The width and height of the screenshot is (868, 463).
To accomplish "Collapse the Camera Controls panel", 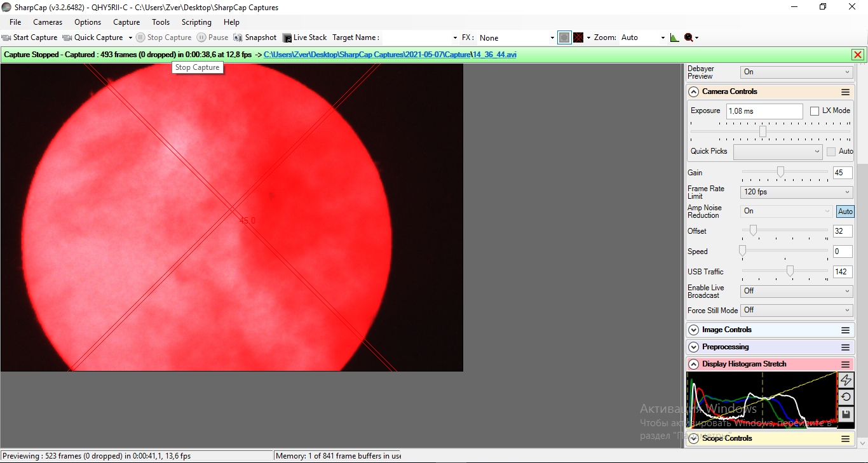I will [x=694, y=91].
